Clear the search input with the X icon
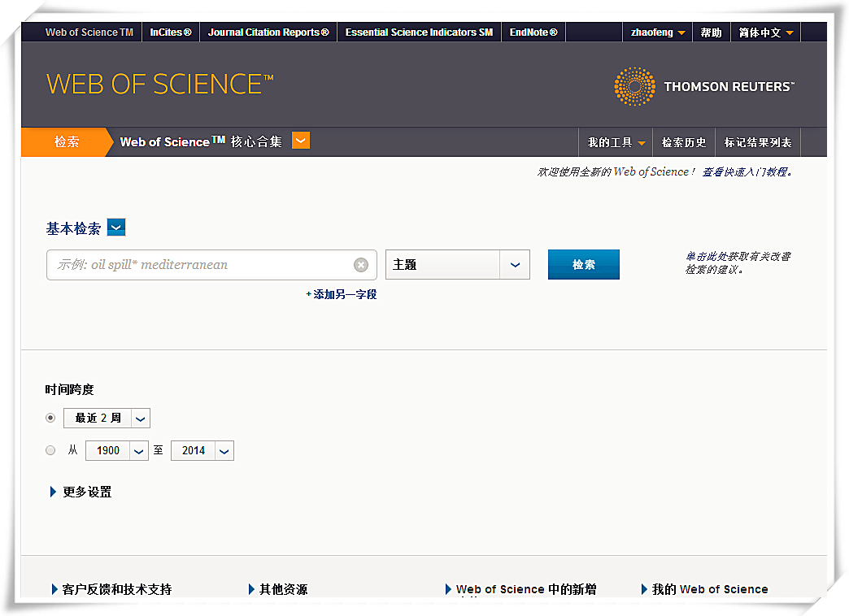The width and height of the screenshot is (849, 616). [360, 265]
